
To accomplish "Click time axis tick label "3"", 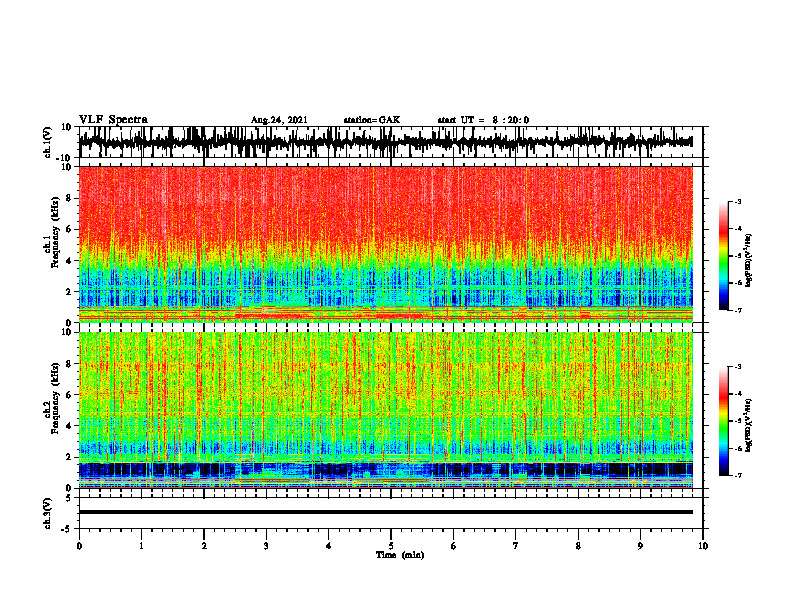I will pos(266,546).
